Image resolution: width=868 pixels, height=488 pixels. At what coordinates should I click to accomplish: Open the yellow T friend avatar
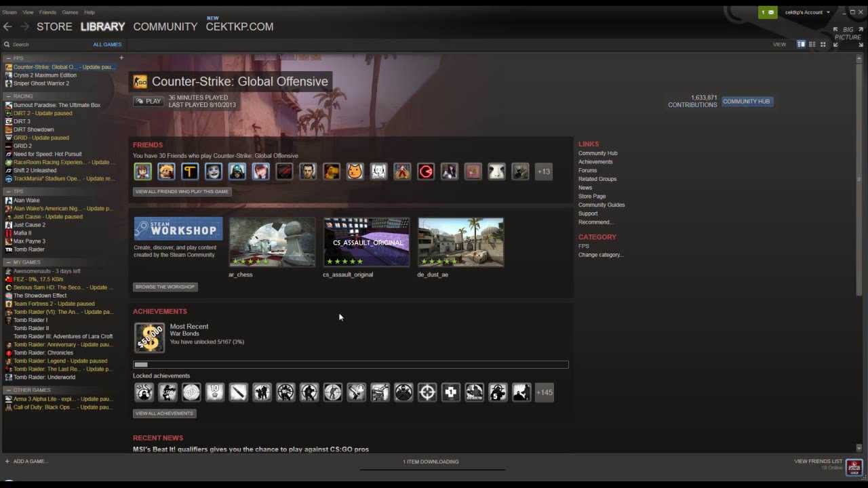[190, 171]
